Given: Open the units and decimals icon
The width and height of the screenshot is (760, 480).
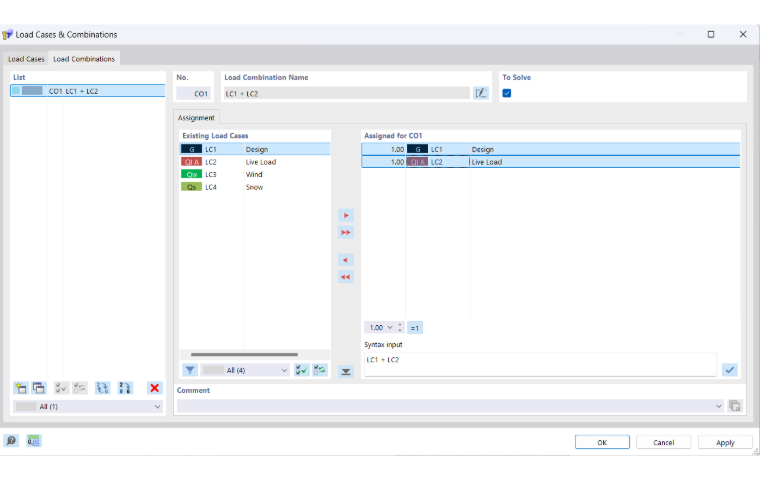Looking at the screenshot, I should 33,441.
